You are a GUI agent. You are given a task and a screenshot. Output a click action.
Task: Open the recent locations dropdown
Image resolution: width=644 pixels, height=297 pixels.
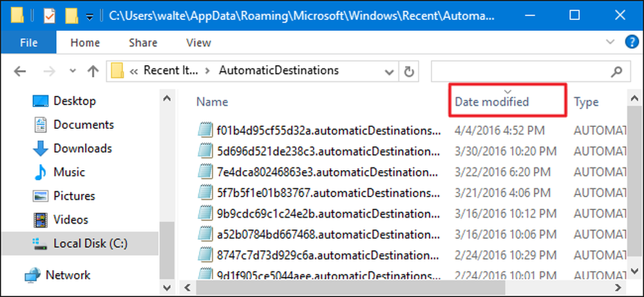tap(73, 71)
